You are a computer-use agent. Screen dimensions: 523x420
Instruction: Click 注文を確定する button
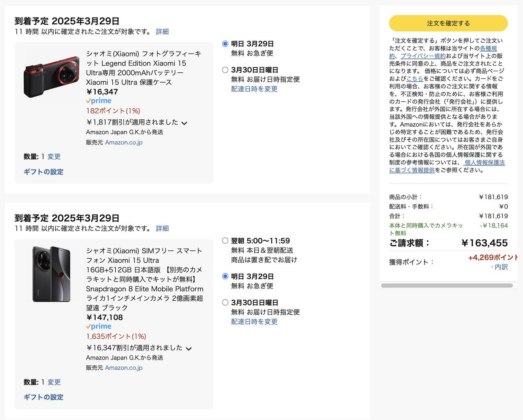[x=448, y=23]
